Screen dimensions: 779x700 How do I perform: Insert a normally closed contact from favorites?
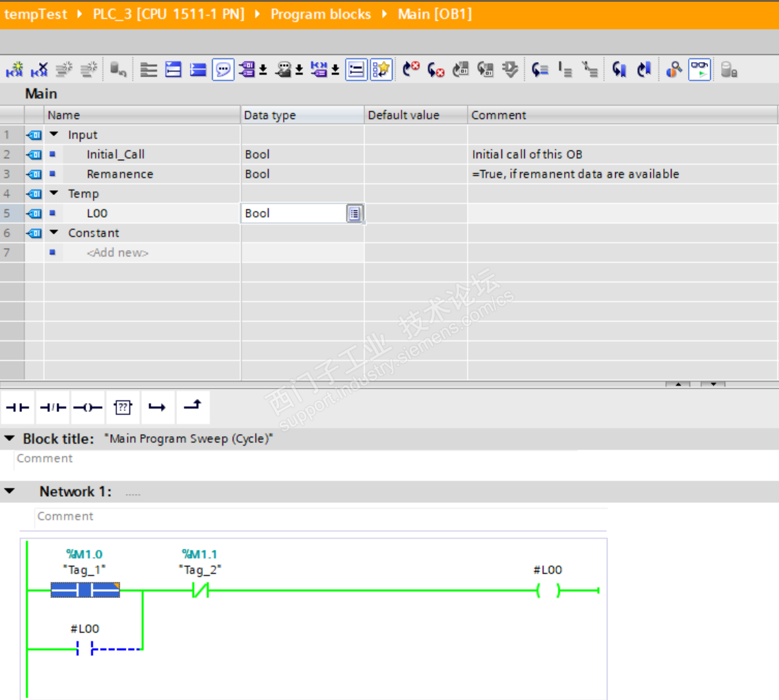coord(52,407)
